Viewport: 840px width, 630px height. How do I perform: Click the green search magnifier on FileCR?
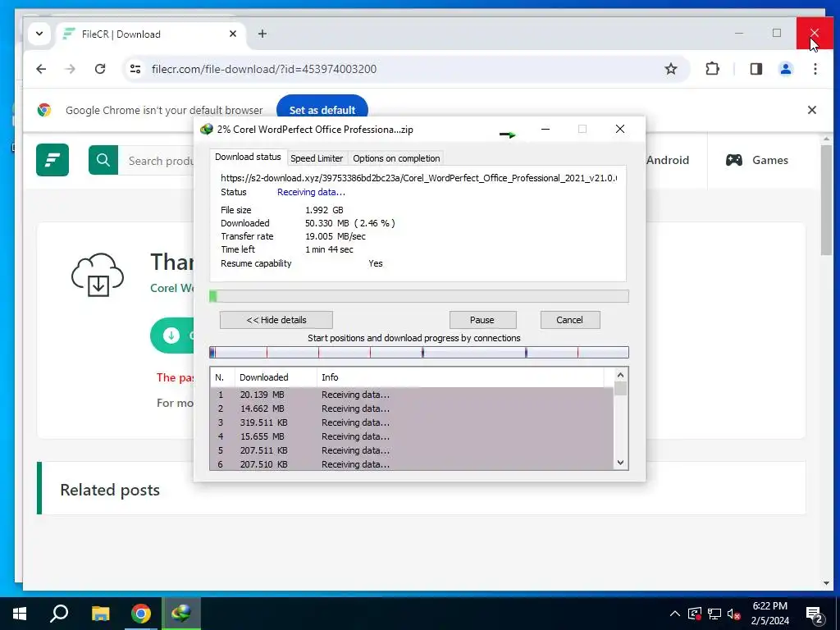(103, 160)
